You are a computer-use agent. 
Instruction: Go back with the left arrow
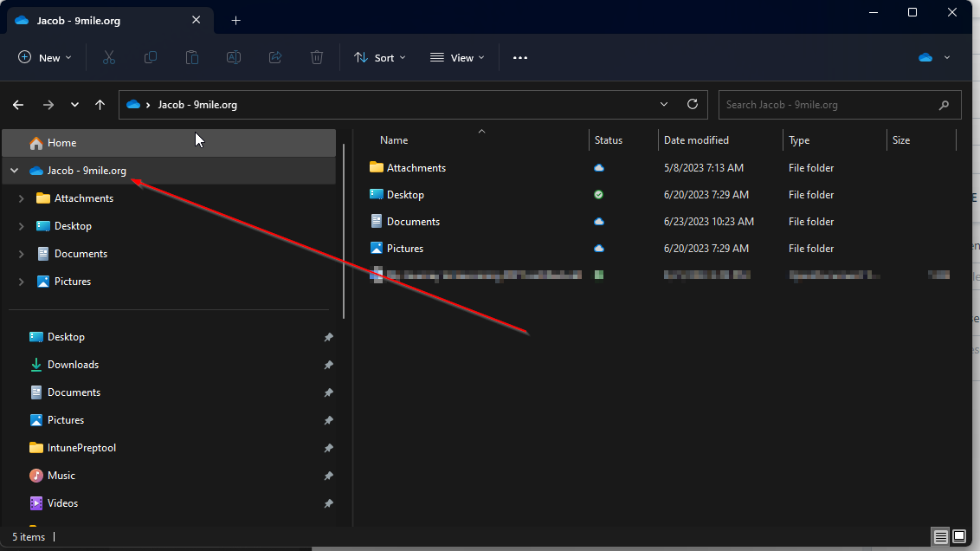pos(18,105)
